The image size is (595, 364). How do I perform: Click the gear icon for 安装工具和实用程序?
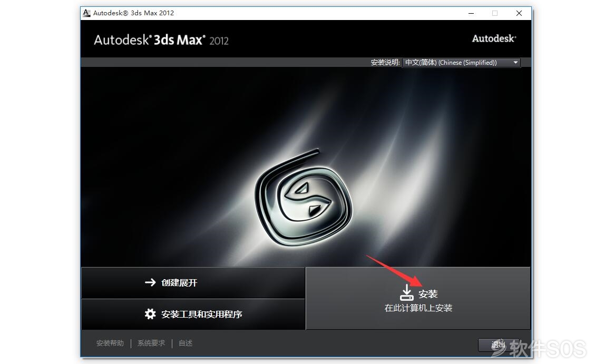[150, 313]
